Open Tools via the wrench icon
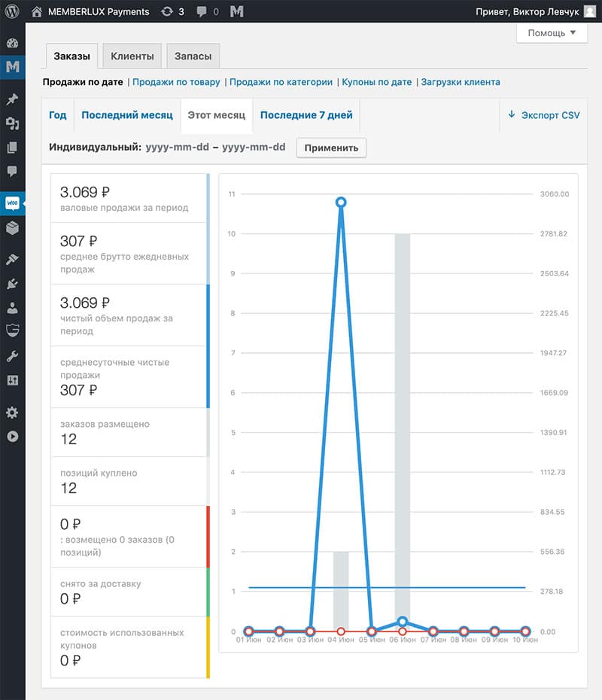This screenshot has height=700, width=602. pyautogui.click(x=12, y=356)
